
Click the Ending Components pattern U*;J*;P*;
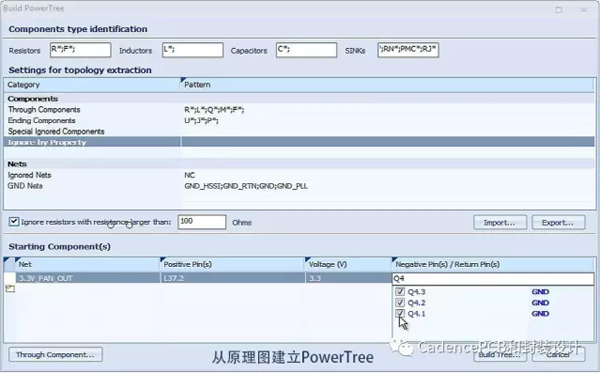[x=201, y=121]
